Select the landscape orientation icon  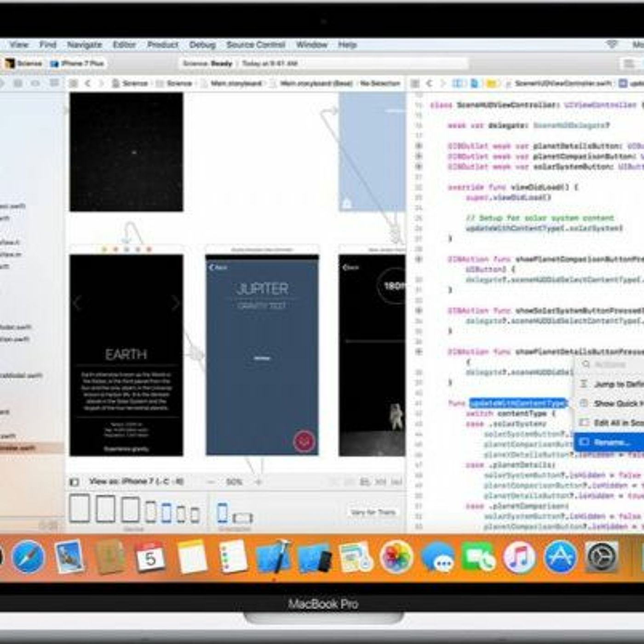click(242, 517)
